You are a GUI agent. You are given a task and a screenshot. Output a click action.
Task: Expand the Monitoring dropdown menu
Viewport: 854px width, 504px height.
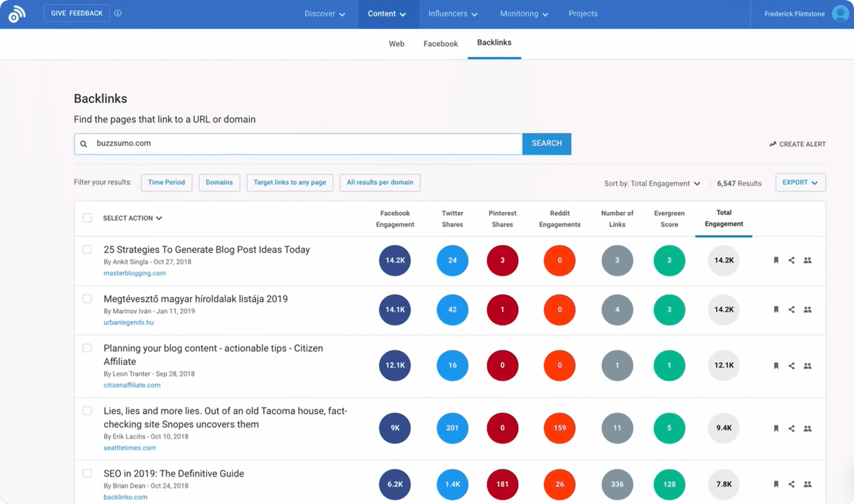(x=524, y=14)
